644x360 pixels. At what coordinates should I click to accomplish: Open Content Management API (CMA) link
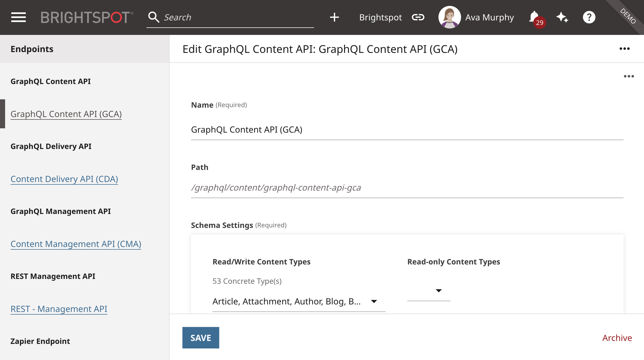pos(76,244)
